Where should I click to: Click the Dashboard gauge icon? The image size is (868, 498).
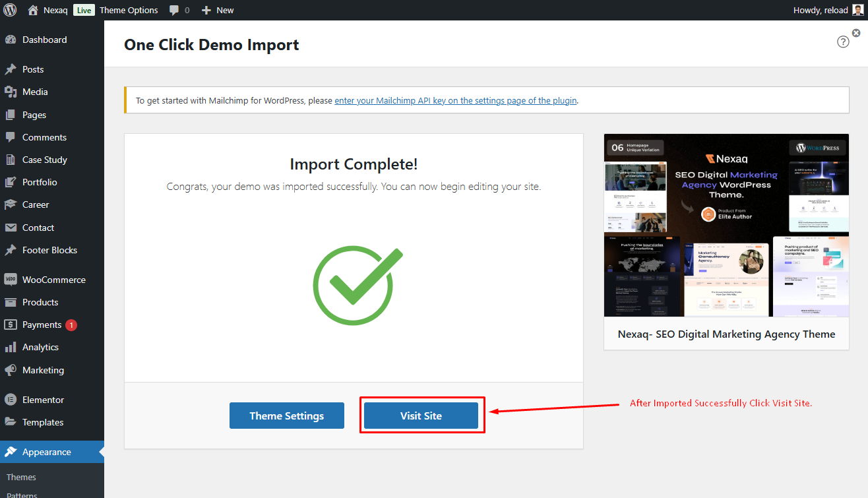click(11, 40)
